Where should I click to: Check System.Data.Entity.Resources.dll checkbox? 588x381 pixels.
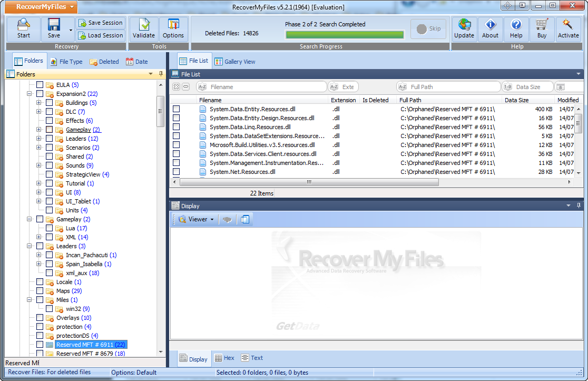click(x=177, y=109)
